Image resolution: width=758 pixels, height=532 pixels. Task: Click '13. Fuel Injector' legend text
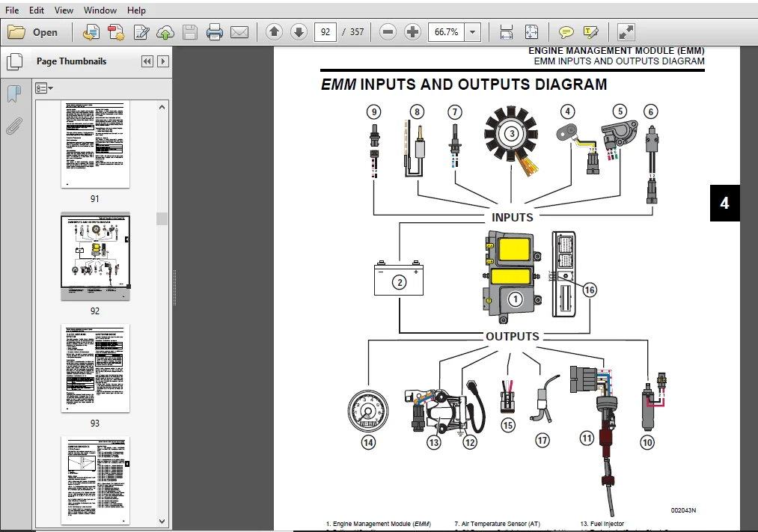click(x=602, y=524)
